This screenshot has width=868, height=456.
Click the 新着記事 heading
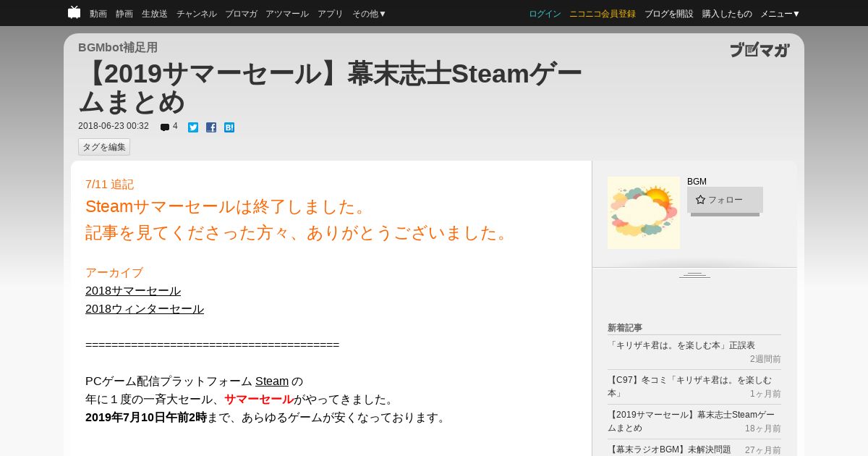pyautogui.click(x=625, y=328)
